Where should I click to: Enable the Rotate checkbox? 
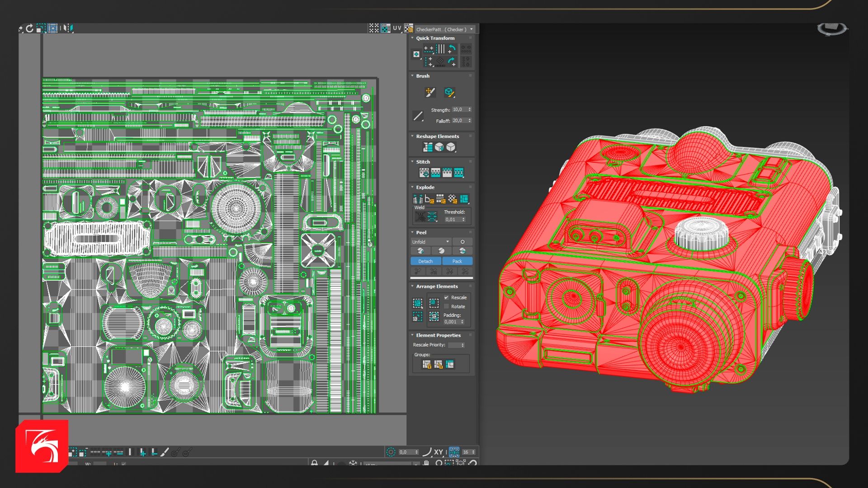[446, 306]
